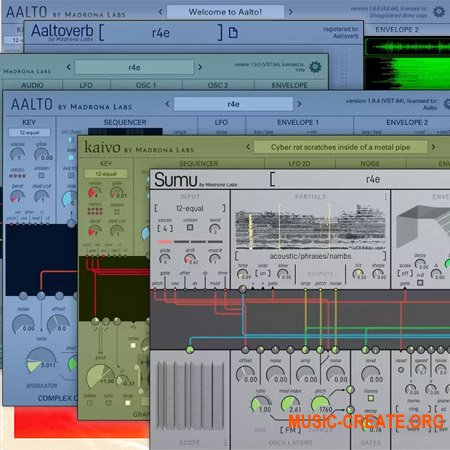The image size is (450, 450).
Task: Open Sumu voices count selector
Action: (165, 229)
